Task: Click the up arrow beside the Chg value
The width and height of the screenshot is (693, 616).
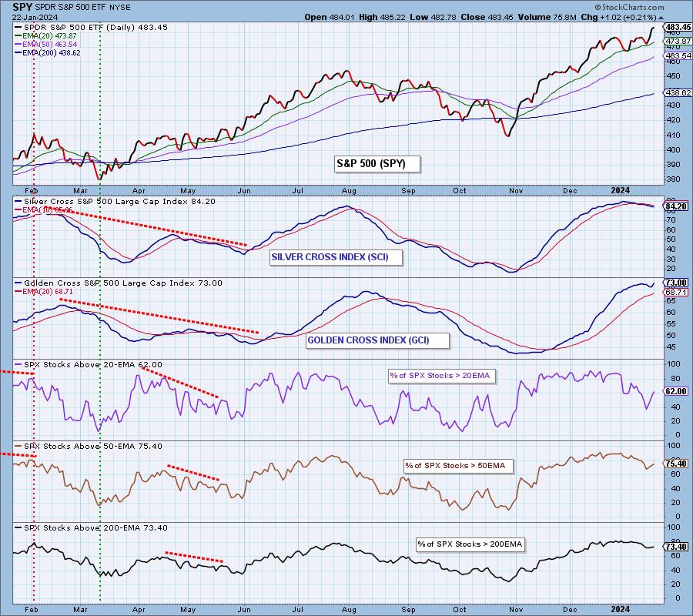Action: (x=661, y=18)
